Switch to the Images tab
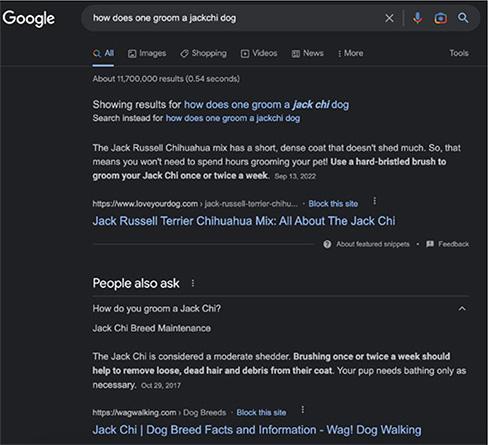The image size is (488, 445). (x=147, y=53)
